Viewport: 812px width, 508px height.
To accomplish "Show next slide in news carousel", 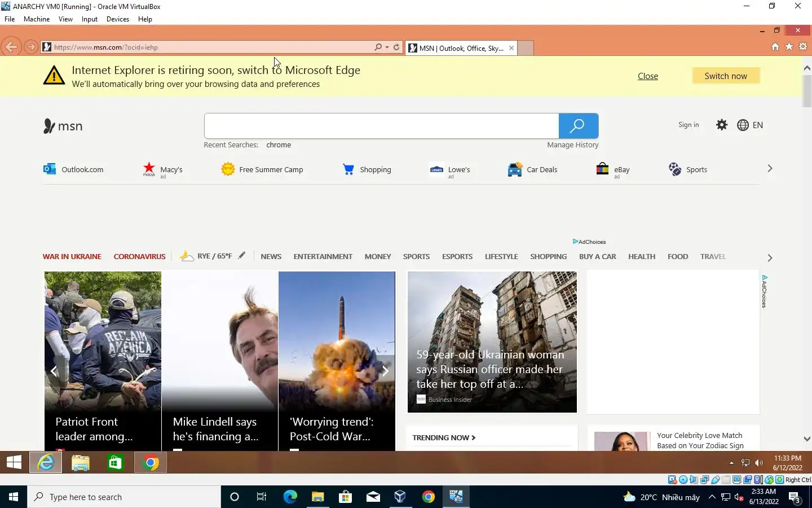I will 386,371.
